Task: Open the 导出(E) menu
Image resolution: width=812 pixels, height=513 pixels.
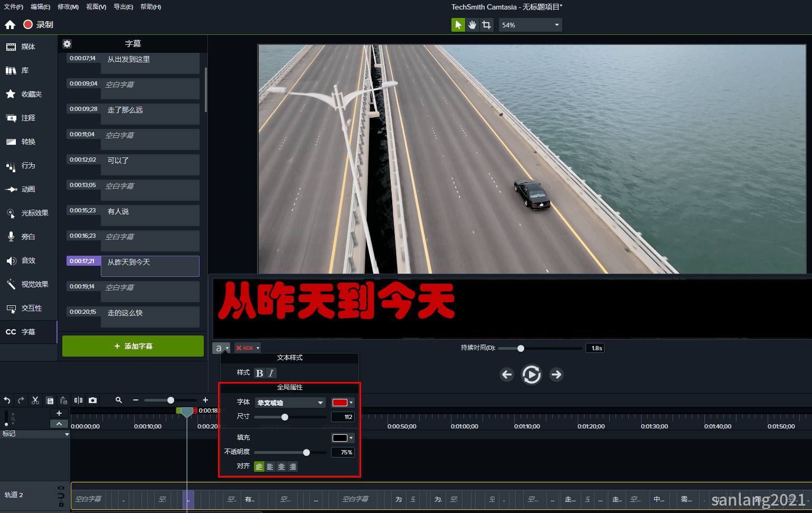Action: tap(124, 7)
